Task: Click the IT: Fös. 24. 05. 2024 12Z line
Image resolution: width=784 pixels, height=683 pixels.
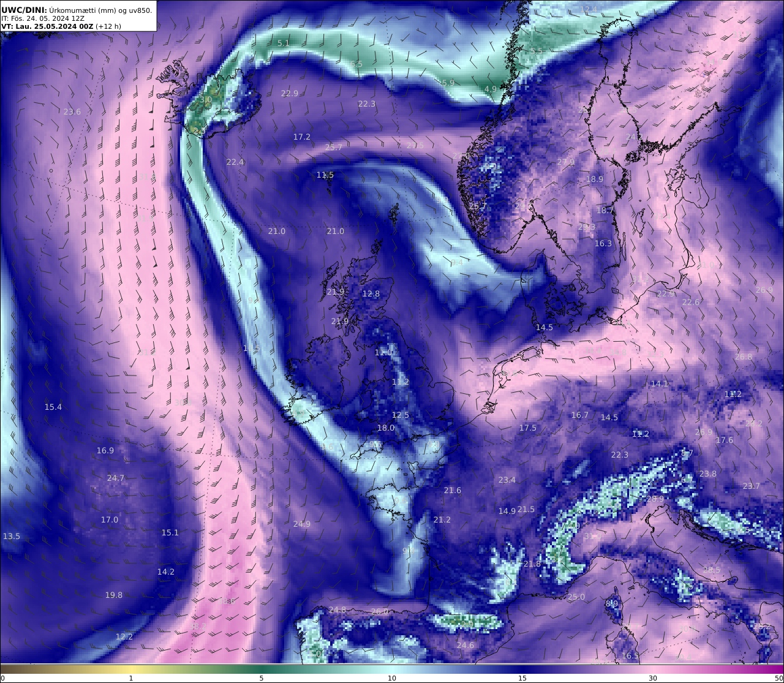Action: tap(43, 18)
